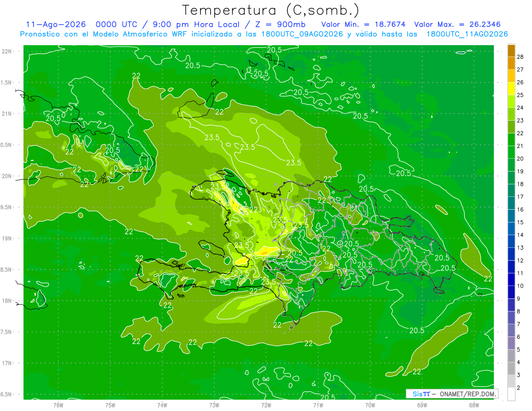Viewport: 532px width, 411px height.
Task: Click the legend scale value "26"
Action: coord(520,82)
